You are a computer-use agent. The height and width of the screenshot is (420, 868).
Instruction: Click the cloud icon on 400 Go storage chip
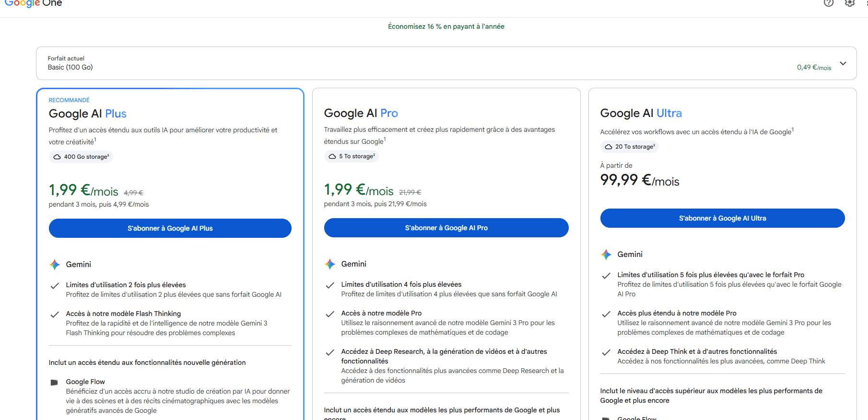[57, 157]
